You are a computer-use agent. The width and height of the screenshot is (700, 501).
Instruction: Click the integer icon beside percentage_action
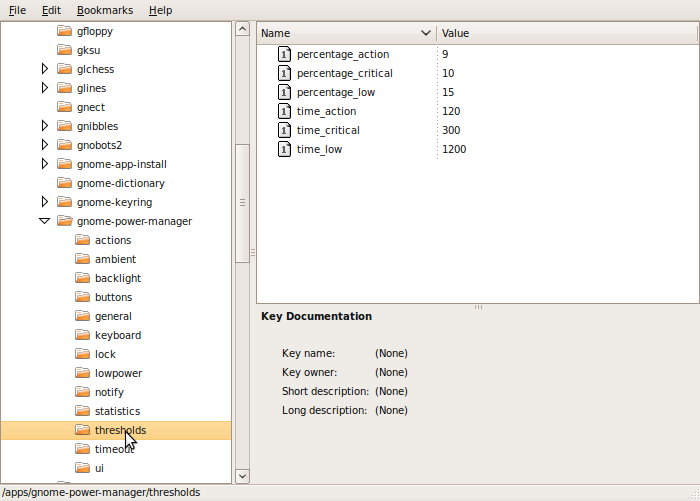(x=284, y=54)
